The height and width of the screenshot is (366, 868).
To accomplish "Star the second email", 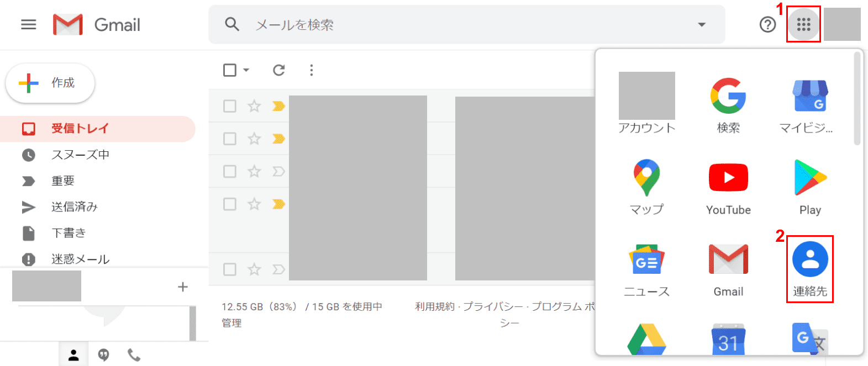I will click(x=254, y=139).
